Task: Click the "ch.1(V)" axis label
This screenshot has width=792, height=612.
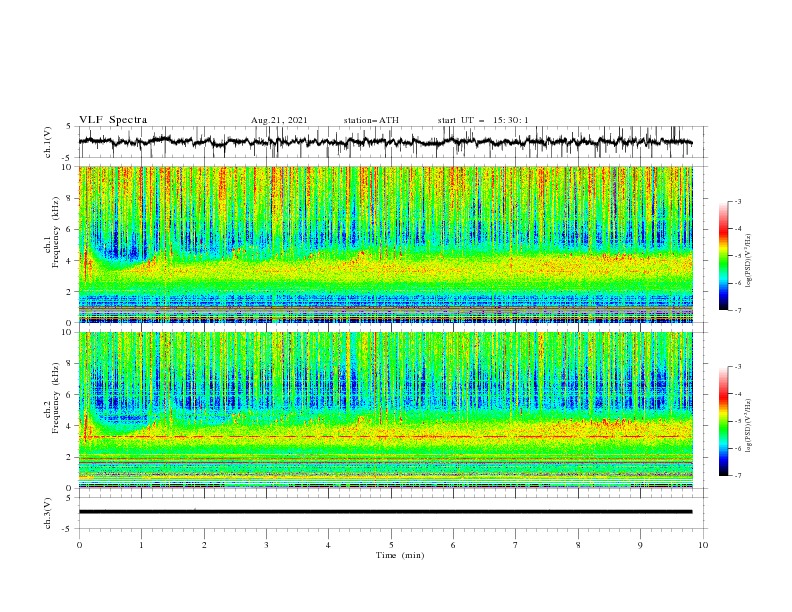Action: pos(48,142)
